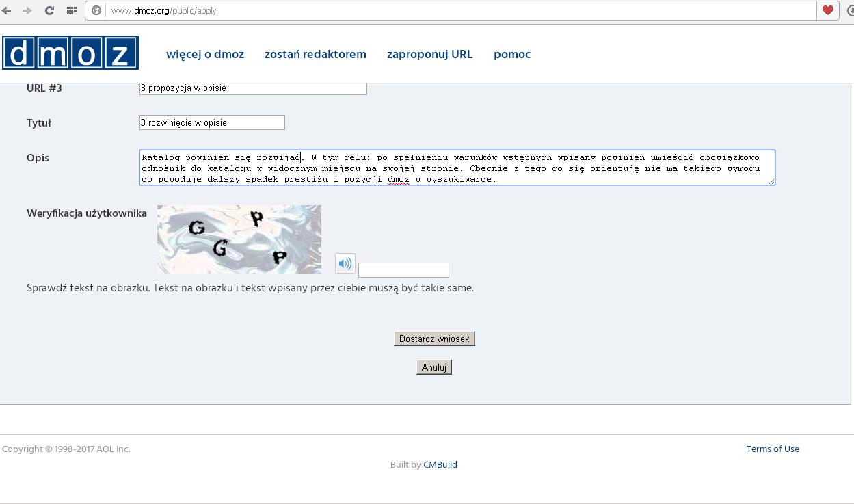Click the 'Anuluj' button
The width and height of the screenshot is (854, 504).
point(434,367)
